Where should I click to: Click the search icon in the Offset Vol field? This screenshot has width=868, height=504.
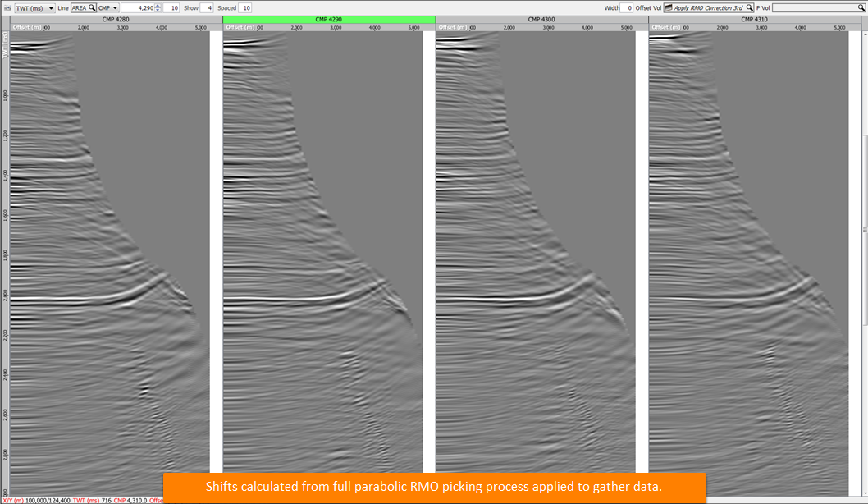point(750,7)
